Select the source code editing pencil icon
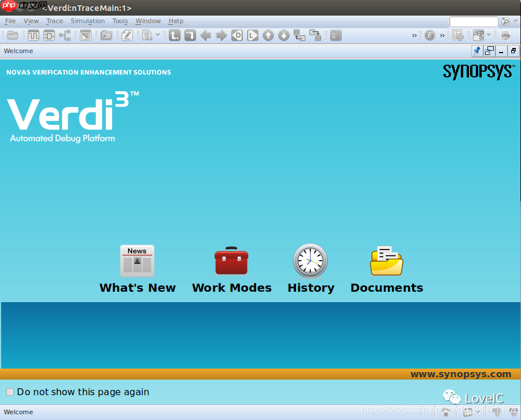Image resolution: width=521 pixels, height=420 pixels. (127, 35)
